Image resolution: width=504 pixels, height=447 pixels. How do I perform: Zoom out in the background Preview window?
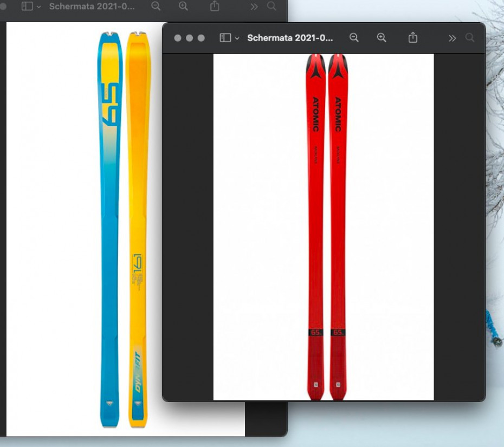tap(156, 6)
